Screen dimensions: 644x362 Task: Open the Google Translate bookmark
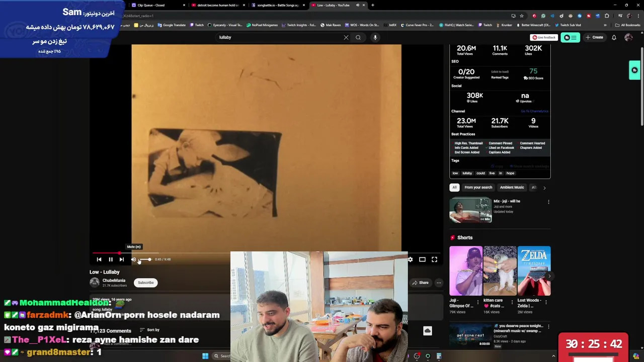point(172,25)
